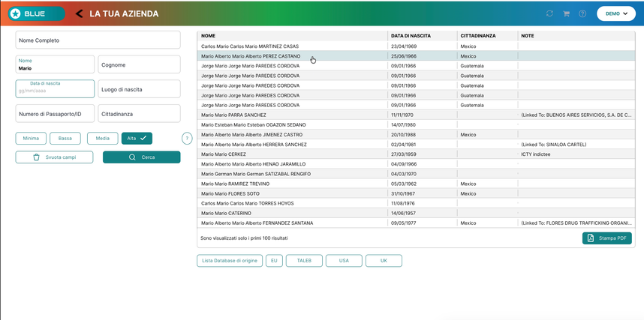Click the help question mark in header
Screen dimensions: 644x320
click(582, 13)
